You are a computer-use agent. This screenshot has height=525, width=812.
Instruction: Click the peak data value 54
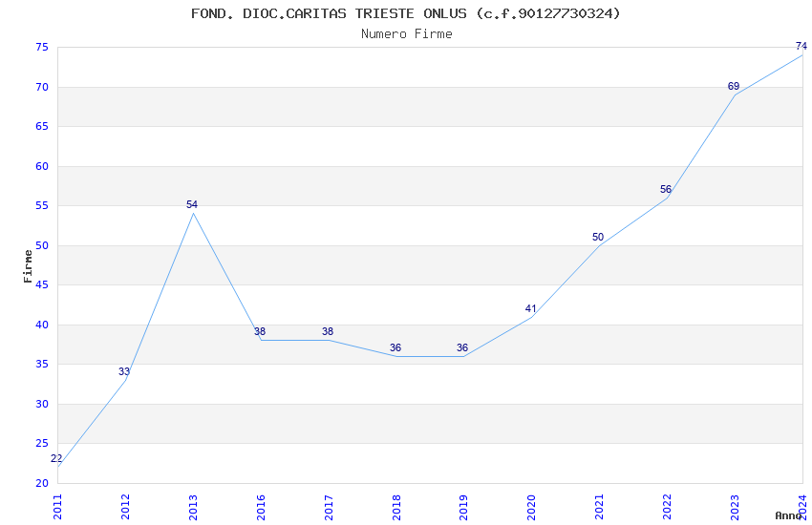tap(192, 204)
